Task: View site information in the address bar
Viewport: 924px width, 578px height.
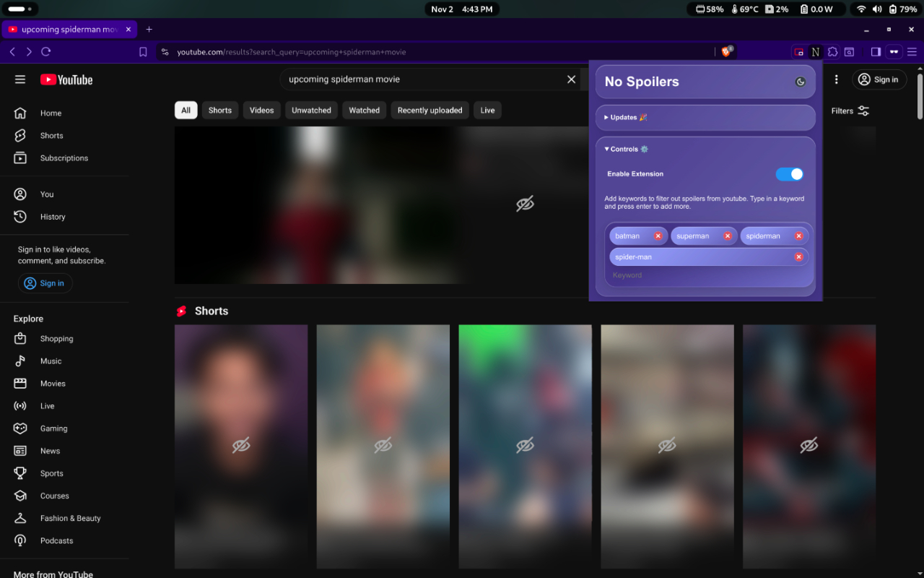Action: [165, 52]
